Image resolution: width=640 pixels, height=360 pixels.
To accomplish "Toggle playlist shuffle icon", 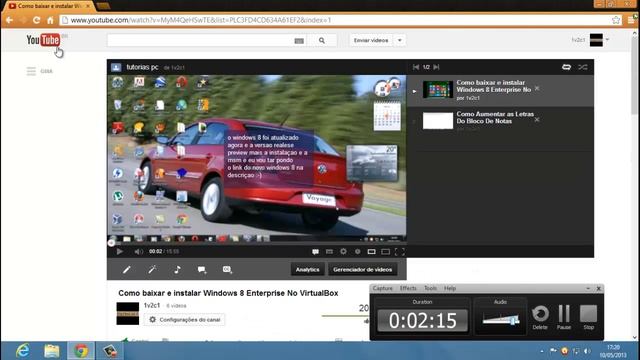I will [x=582, y=67].
